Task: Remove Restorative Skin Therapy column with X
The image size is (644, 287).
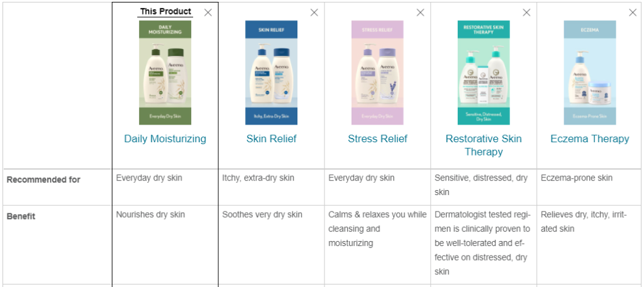Action: (526, 13)
